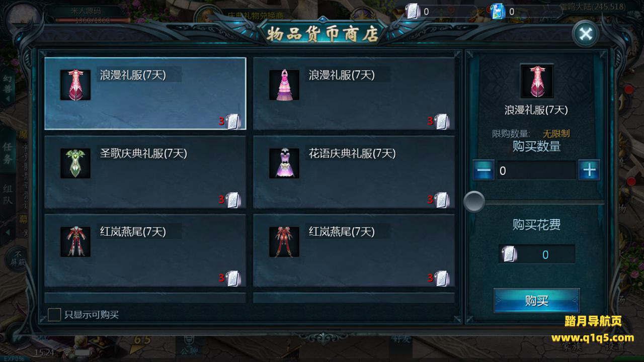Choose the green 圣歌庆典礼服 outfit icon
Screen dimensions: 644x362
point(75,163)
